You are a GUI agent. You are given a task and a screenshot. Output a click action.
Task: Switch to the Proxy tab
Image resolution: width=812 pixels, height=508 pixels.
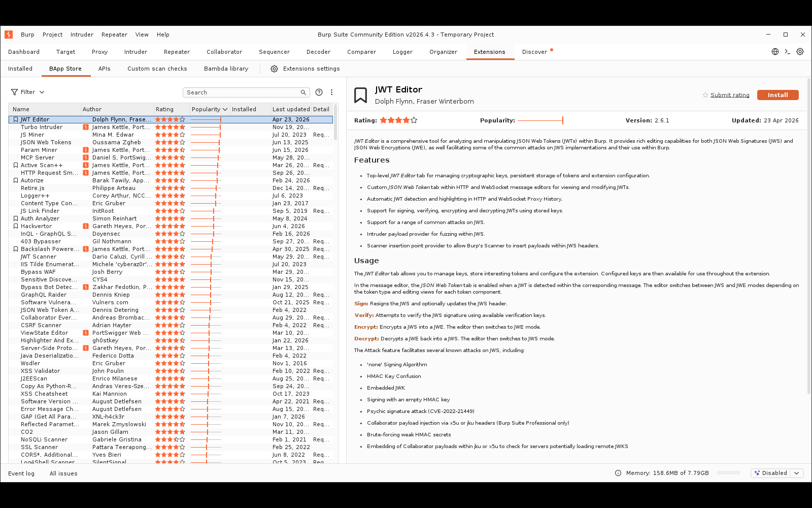pyautogui.click(x=99, y=52)
